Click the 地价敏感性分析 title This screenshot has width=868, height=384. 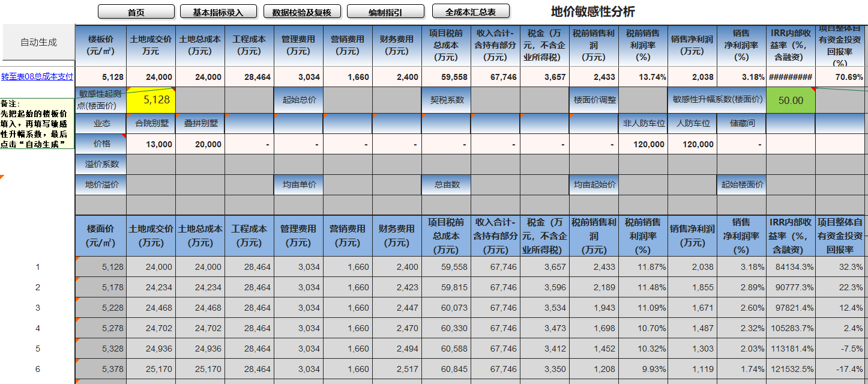click(592, 11)
